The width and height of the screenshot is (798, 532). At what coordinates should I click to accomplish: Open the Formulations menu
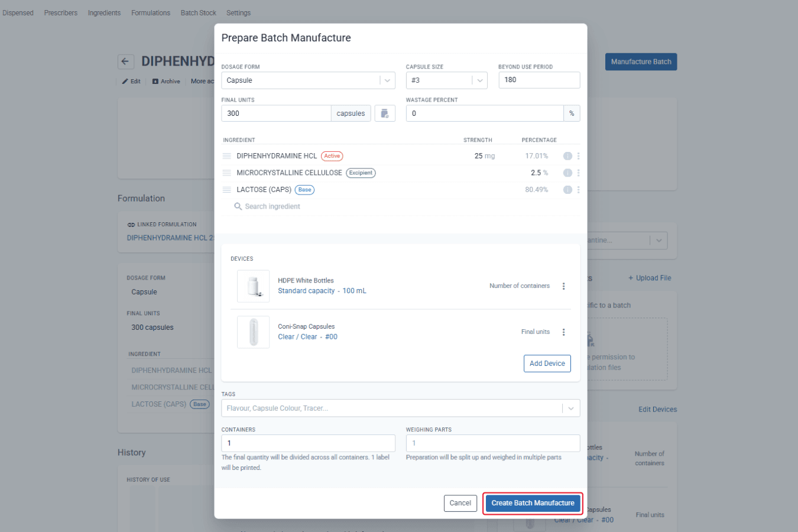coord(151,13)
